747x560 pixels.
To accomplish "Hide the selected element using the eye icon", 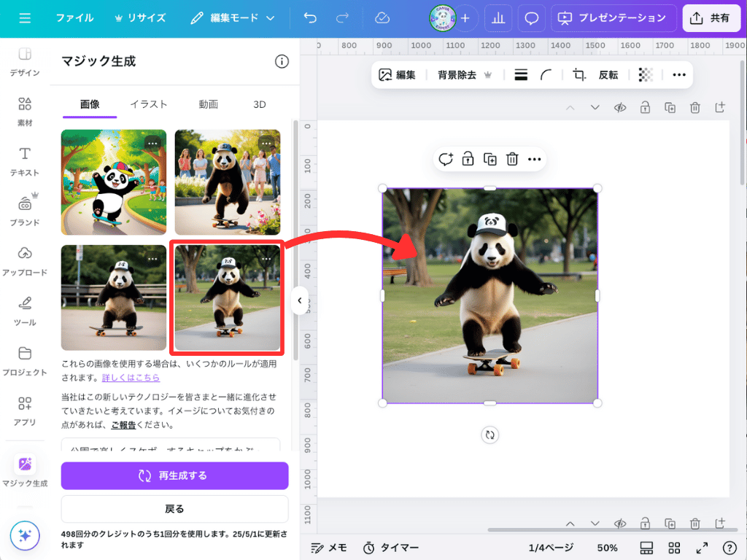I will [621, 107].
